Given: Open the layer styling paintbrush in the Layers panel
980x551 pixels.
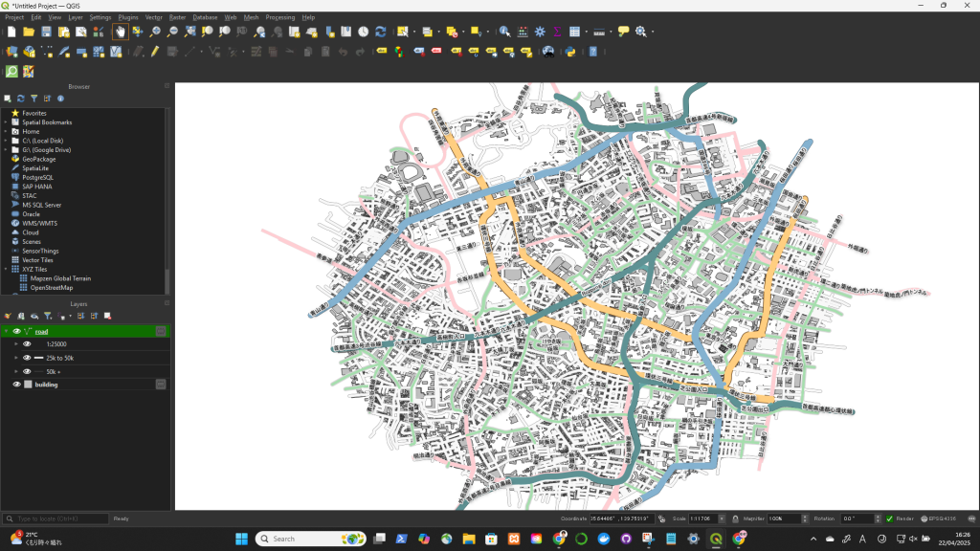Looking at the screenshot, I should [x=8, y=316].
